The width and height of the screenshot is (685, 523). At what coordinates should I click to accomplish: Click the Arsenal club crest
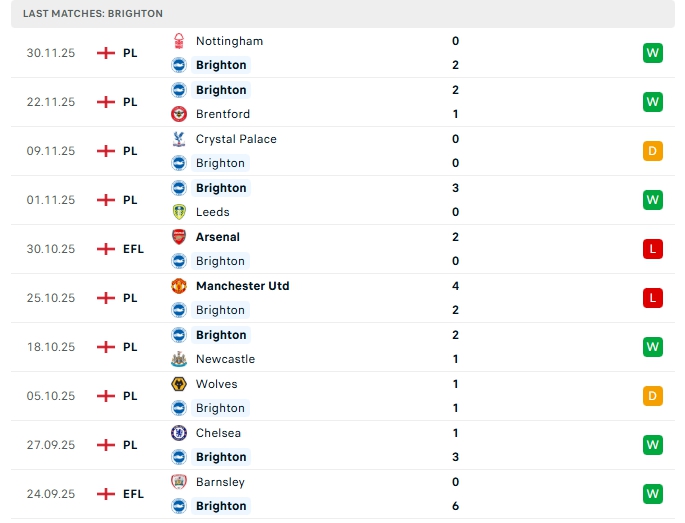(x=178, y=237)
